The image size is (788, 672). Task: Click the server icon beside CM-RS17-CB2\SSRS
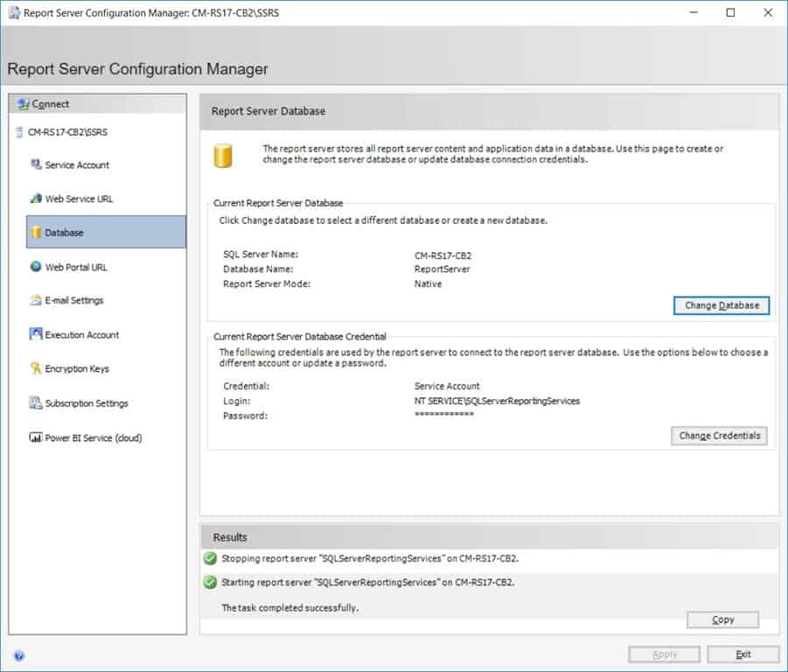point(19,132)
